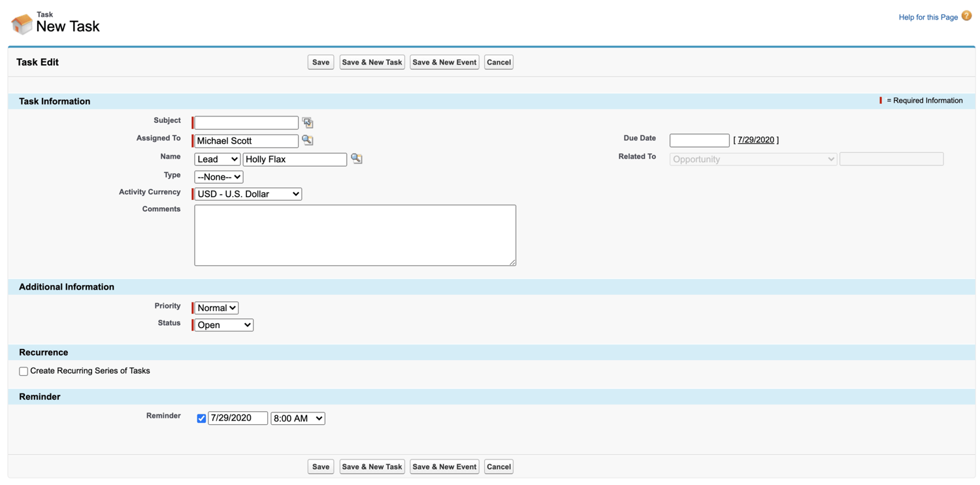Click the Help question mark icon
The image size is (980, 485).
click(966, 15)
